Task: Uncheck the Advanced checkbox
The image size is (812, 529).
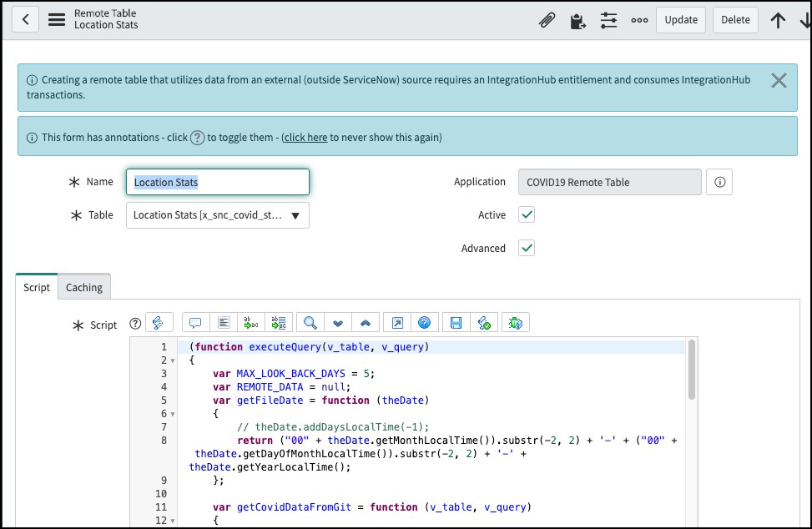Action: coord(527,248)
